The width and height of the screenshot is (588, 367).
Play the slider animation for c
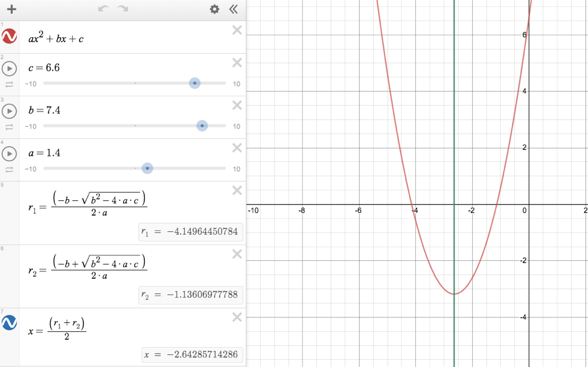click(x=9, y=68)
